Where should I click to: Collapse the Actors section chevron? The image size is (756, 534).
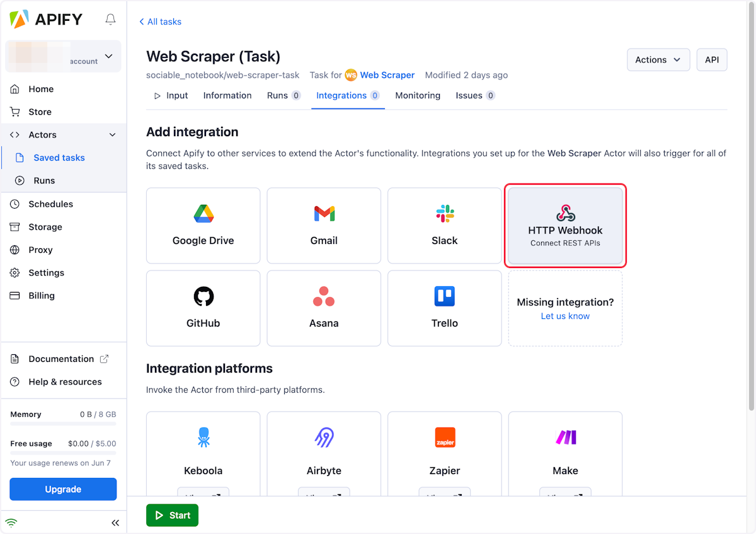pos(113,135)
